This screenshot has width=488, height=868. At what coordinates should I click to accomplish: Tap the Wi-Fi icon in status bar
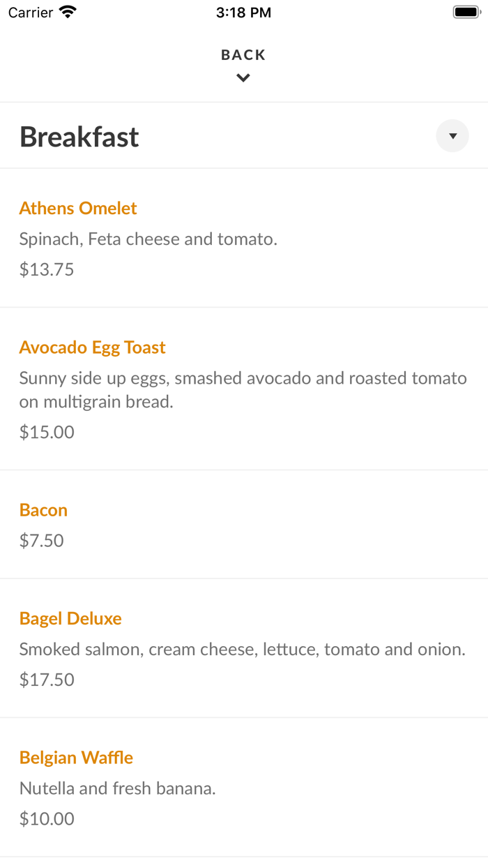[68, 12]
